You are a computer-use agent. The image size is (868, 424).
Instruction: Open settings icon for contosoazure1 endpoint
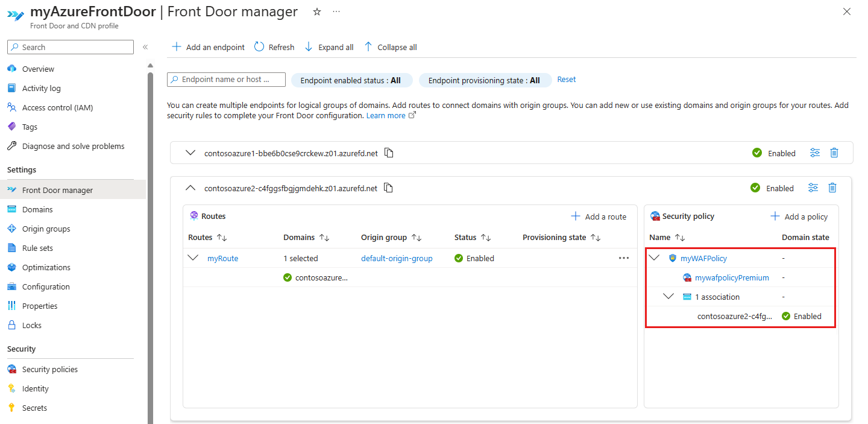coord(815,153)
